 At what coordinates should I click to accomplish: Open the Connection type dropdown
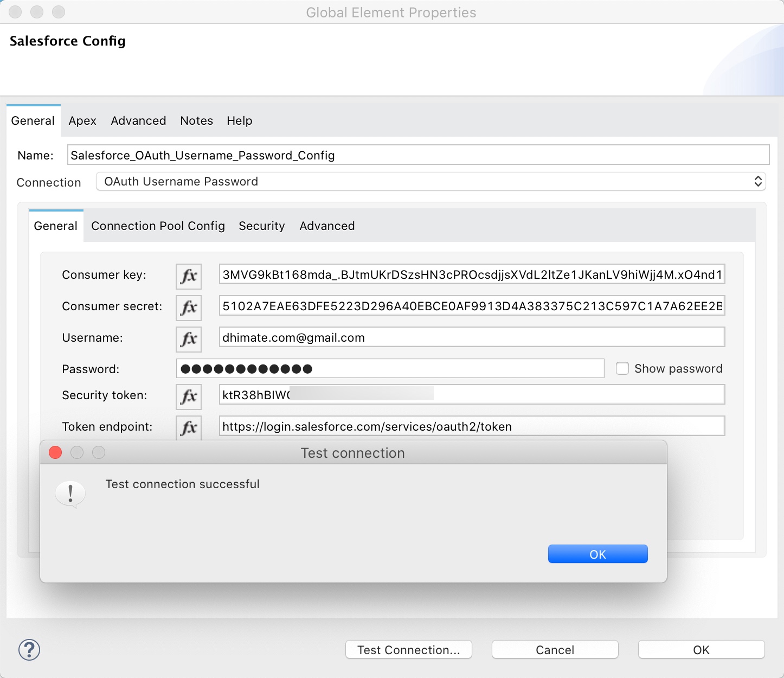coord(431,181)
